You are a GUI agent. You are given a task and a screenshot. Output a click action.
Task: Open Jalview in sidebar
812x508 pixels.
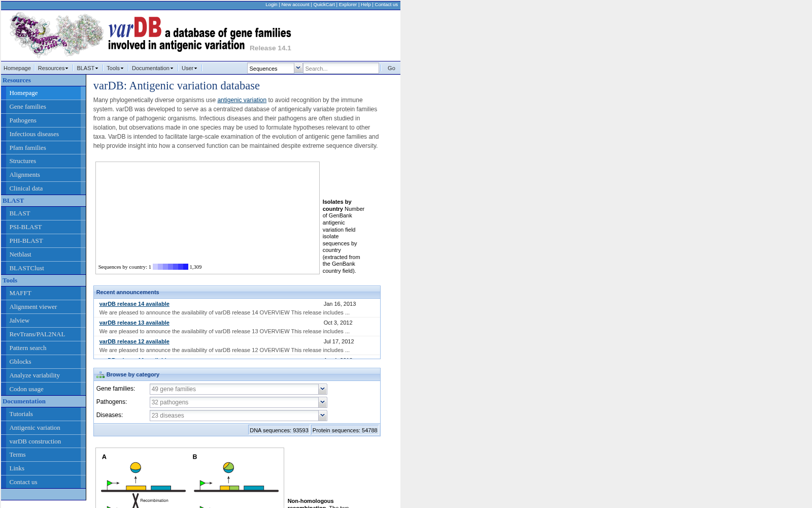pyautogui.click(x=43, y=321)
